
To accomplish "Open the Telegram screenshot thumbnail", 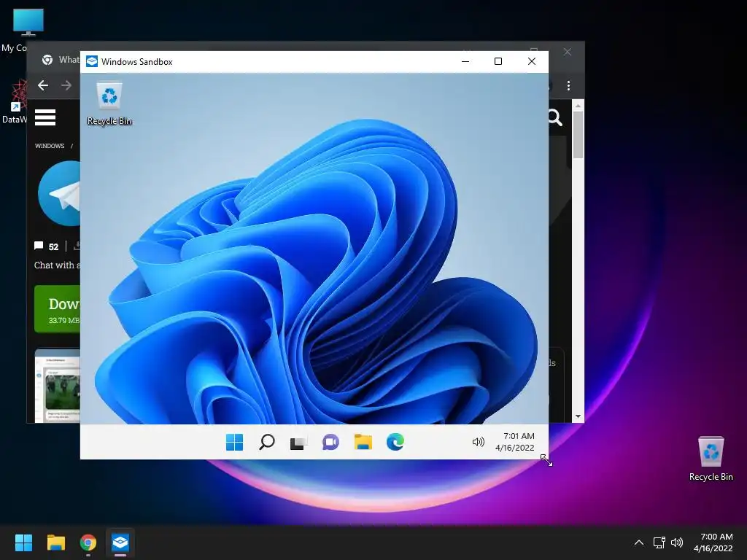I will click(x=57, y=386).
